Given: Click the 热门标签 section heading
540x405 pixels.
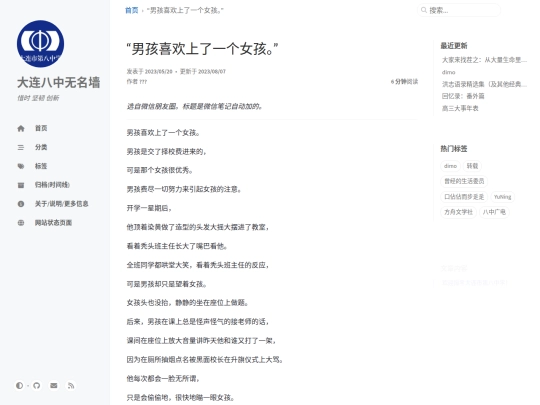Looking at the screenshot, I should (454, 149).
